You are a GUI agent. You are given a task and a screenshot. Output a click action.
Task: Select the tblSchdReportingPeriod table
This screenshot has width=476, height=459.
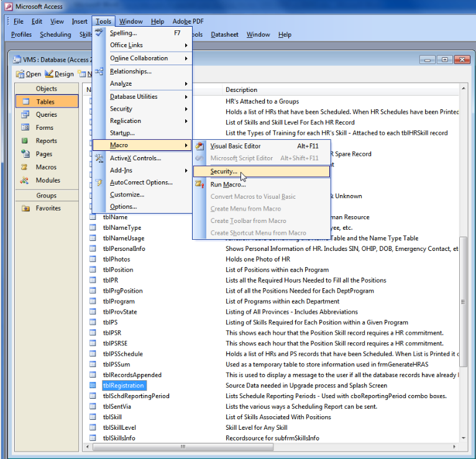pos(136,396)
